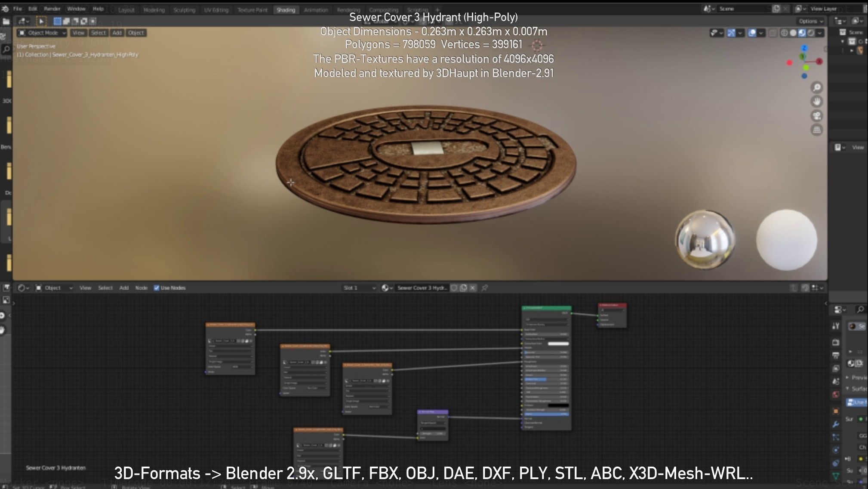This screenshot has width=868, height=489.
Task: Click the image editor icon below node editor type
Action: tap(6, 300)
